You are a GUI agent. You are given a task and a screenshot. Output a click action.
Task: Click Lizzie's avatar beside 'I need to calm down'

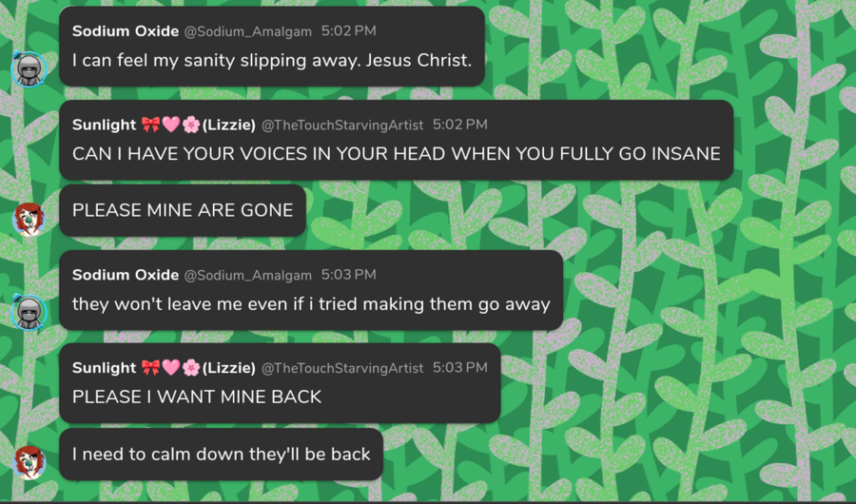tap(29, 463)
